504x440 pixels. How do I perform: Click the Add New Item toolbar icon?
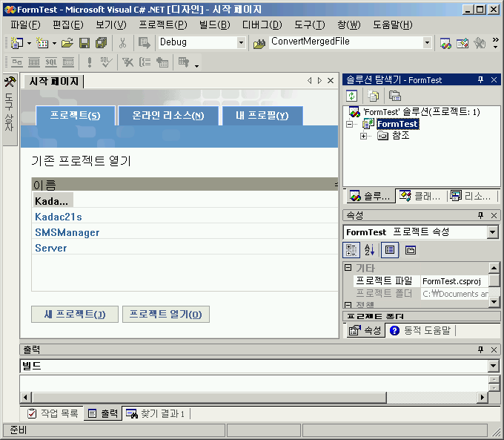[x=42, y=42]
